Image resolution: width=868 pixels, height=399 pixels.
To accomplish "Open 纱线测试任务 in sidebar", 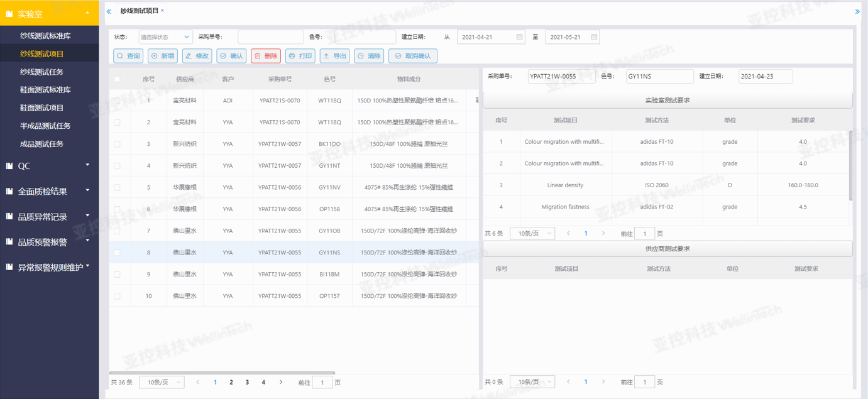I will click(41, 72).
